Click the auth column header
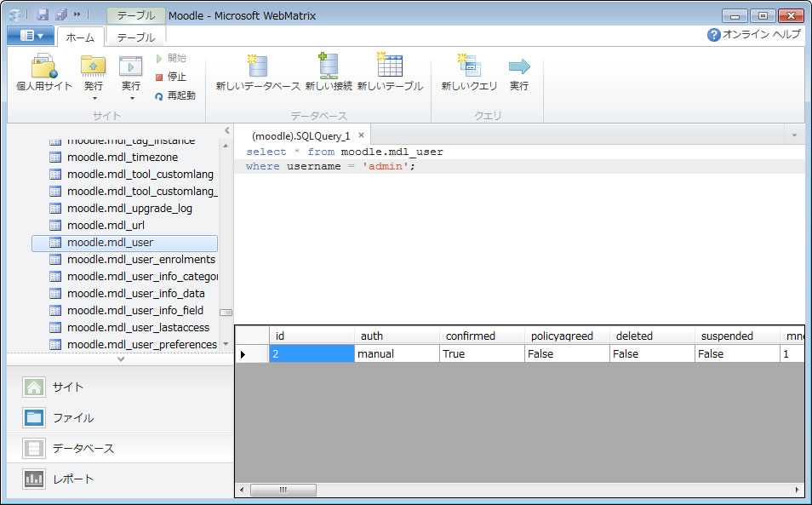 (x=396, y=336)
